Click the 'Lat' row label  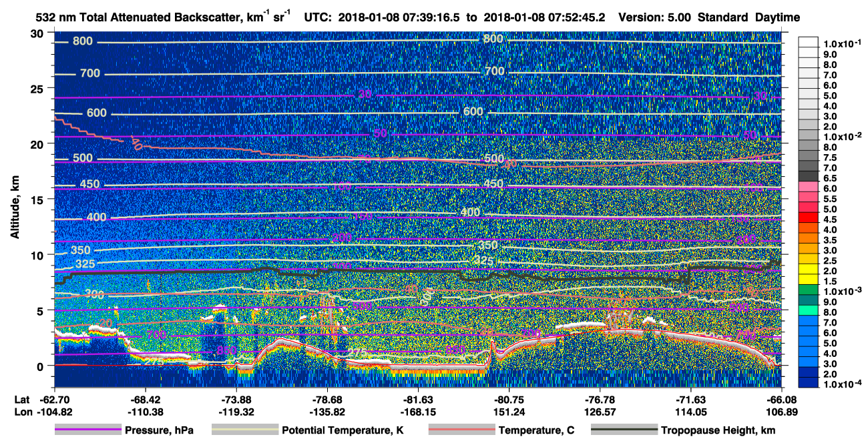coord(23,400)
